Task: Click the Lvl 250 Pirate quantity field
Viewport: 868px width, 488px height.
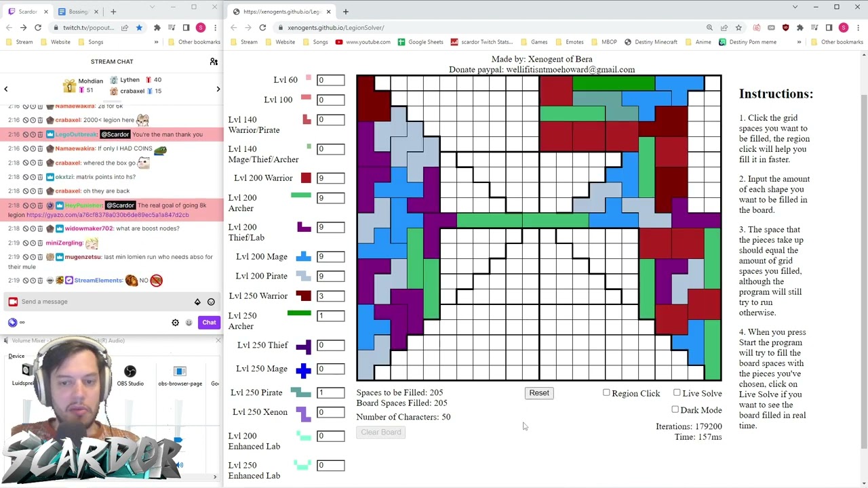Action: (x=330, y=393)
